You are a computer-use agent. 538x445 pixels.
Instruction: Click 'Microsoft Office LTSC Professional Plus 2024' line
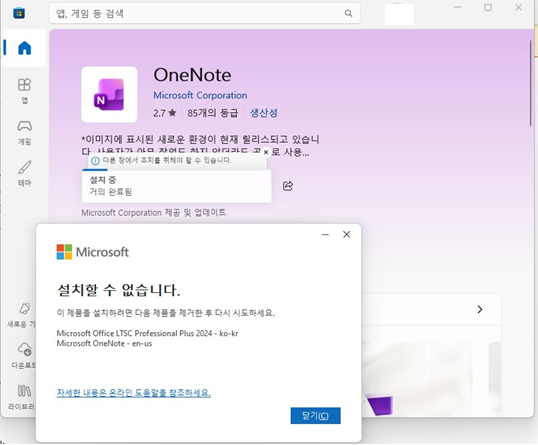coord(147,333)
